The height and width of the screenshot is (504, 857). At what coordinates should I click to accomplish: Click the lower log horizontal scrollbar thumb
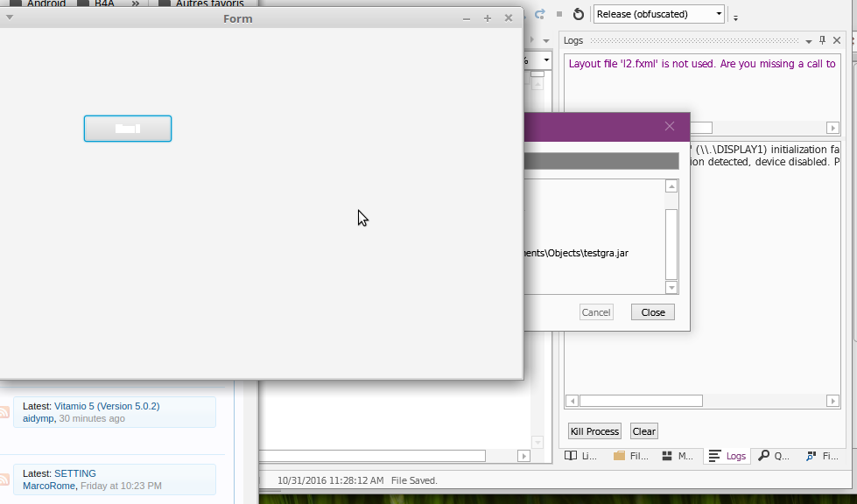pos(641,402)
